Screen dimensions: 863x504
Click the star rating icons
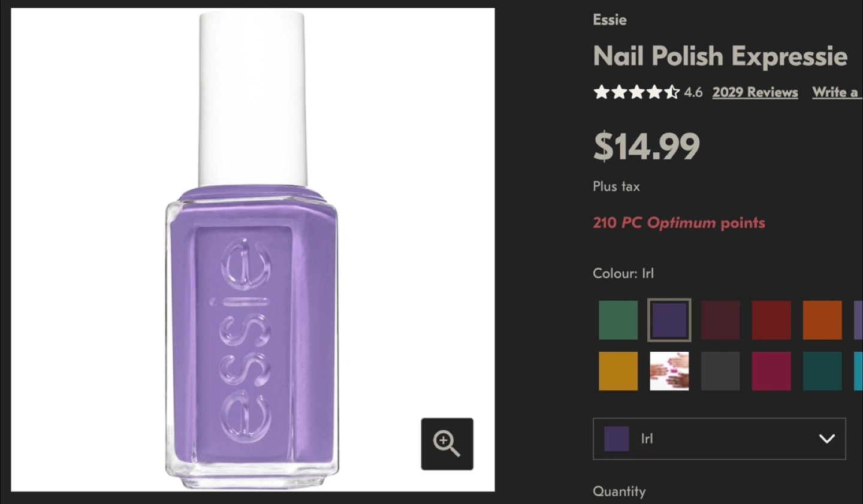[x=636, y=92]
